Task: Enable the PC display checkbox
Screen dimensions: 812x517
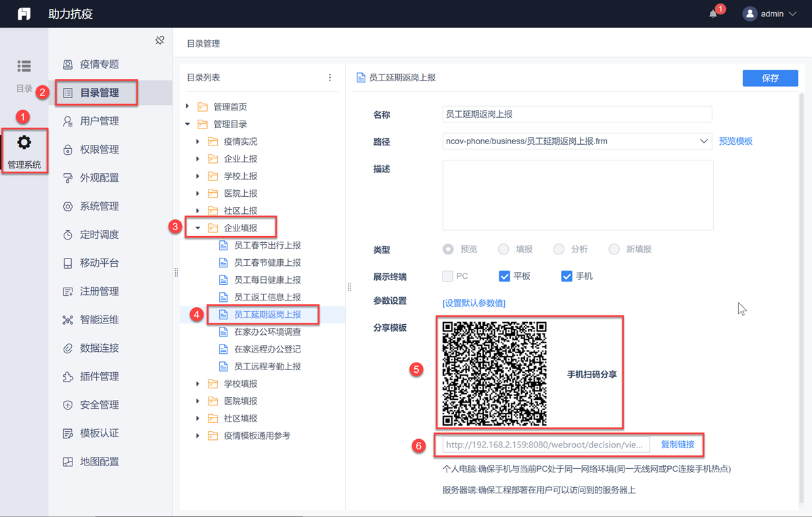Action: click(448, 276)
